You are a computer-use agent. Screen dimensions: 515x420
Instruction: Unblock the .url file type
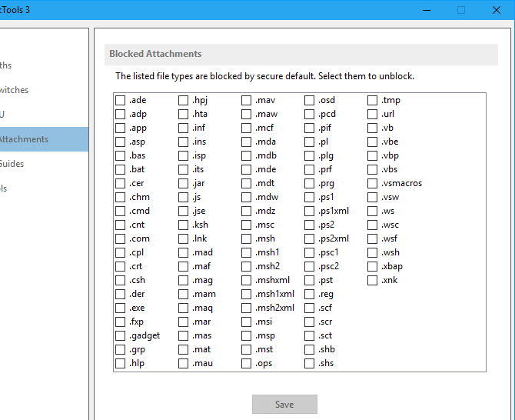tap(373, 114)
